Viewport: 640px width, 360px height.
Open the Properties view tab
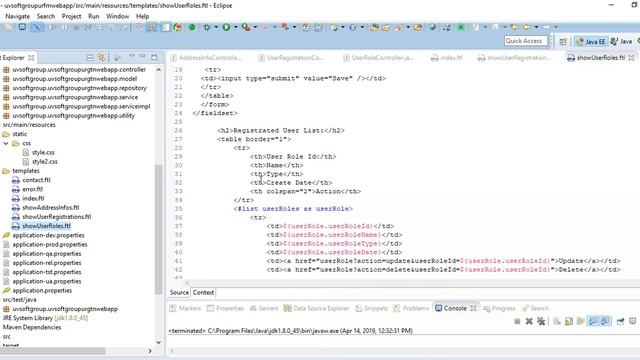point(225,308)
